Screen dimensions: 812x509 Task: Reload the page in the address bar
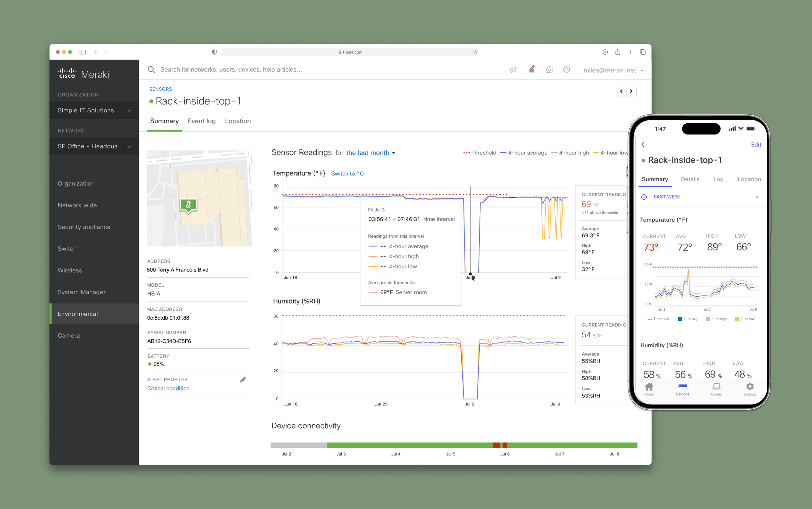point(475,52)
